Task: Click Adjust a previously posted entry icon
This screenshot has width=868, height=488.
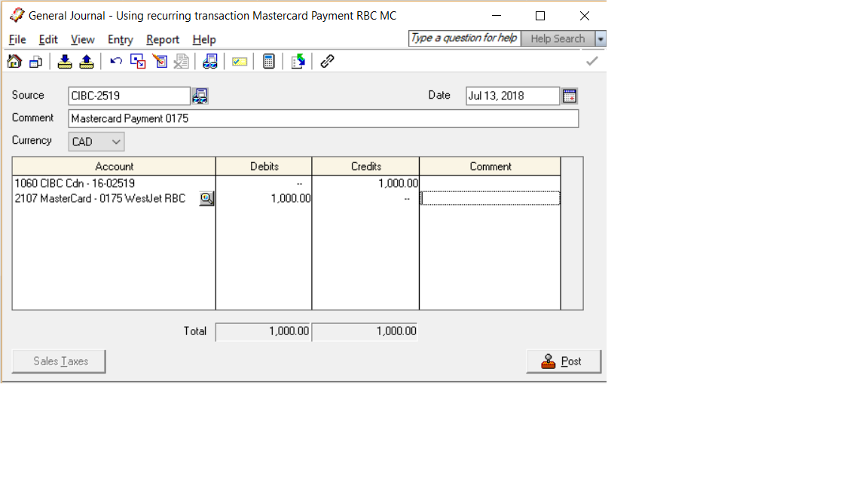Action: 160,62
